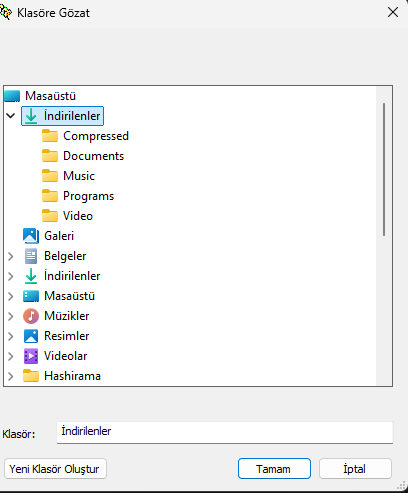Expand the Resimler node

pos(11,336)
